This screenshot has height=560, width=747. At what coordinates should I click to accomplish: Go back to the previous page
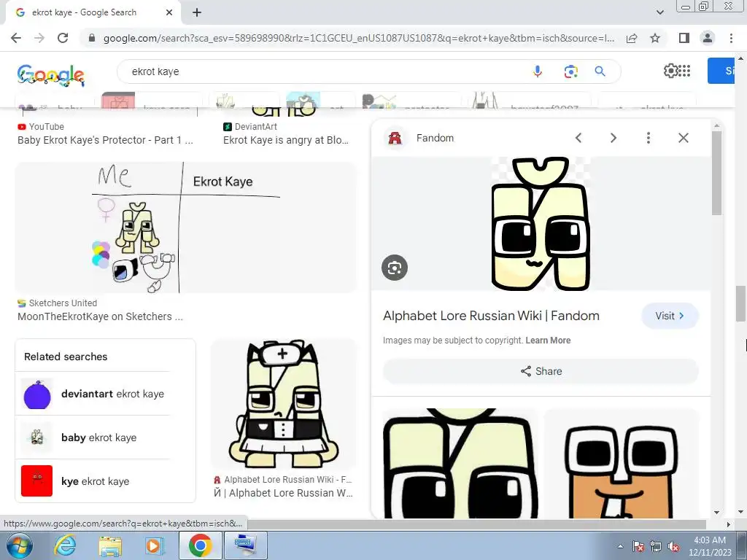coord(16,38)
